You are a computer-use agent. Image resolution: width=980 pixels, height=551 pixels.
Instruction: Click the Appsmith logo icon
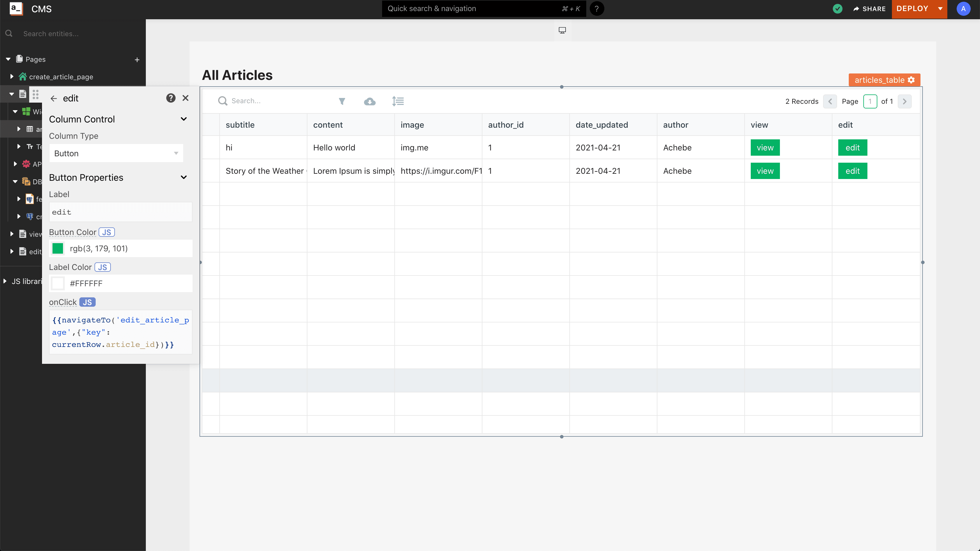(16, 8)
